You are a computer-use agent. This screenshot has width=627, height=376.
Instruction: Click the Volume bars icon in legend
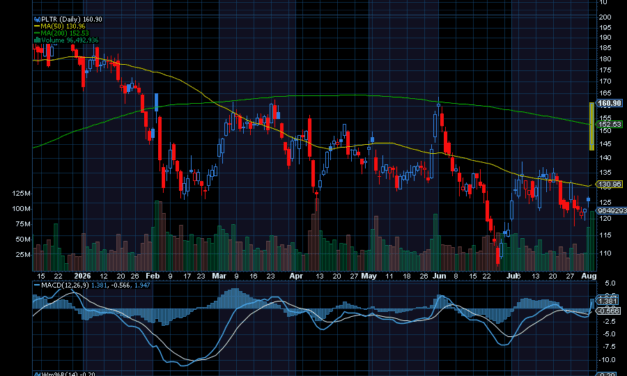[37, 40]
